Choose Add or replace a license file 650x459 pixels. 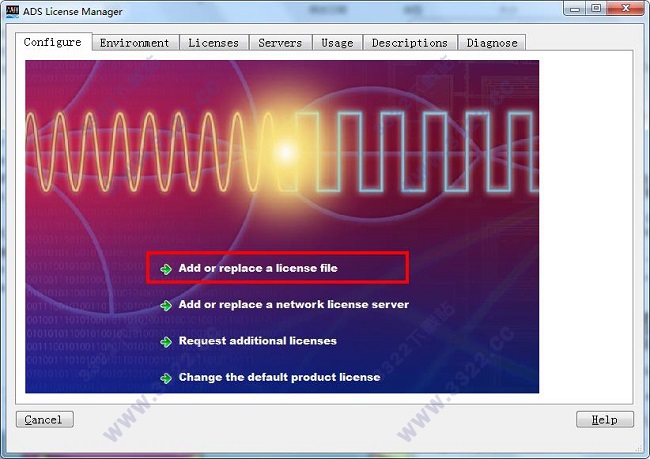[258, 268]
